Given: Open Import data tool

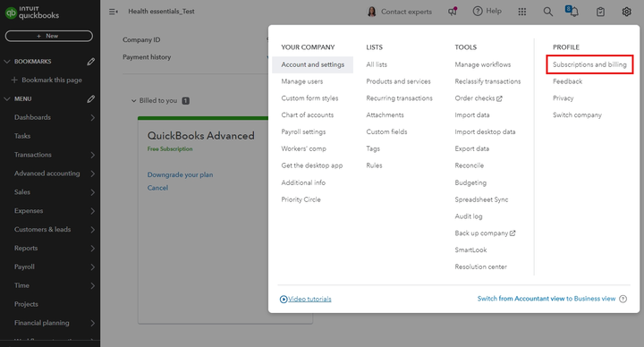Looking at the screenshot, I should [472, 115].
